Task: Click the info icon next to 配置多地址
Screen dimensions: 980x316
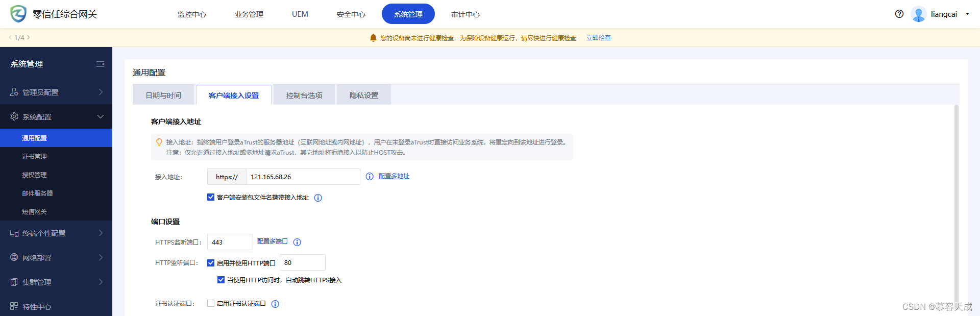Action: coord(370,177)
